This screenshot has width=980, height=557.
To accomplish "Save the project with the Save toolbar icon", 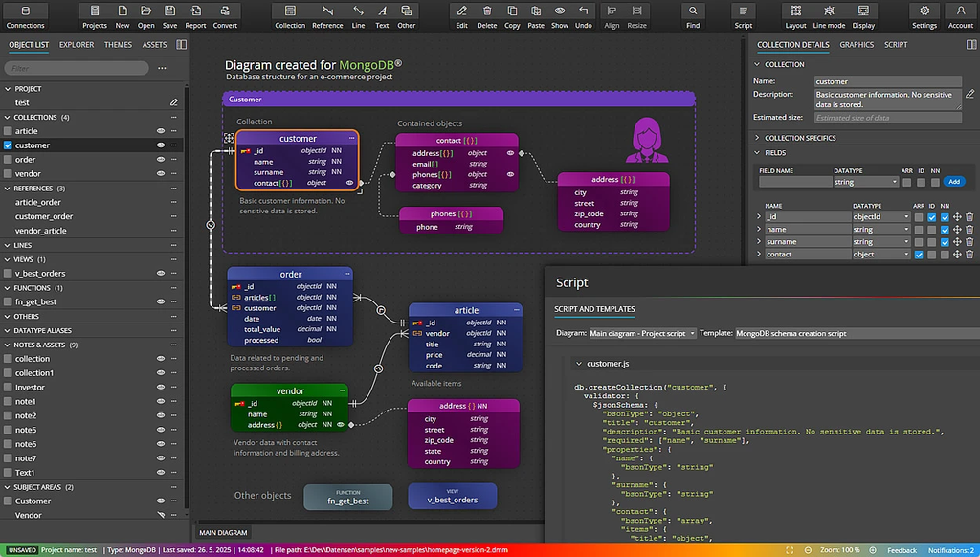I will click(x=169, y=16).
